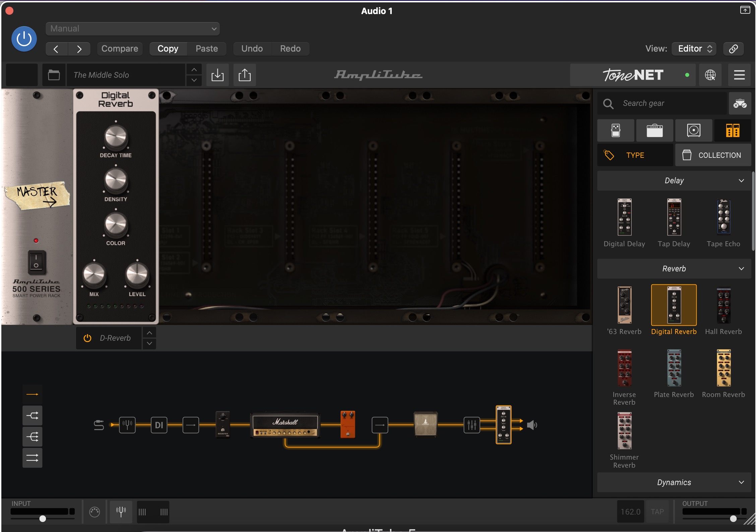Select the cabinet block in signal chain
Image resolution: width=756 pixels, height=532 pixels.
(x=426, y=424)
